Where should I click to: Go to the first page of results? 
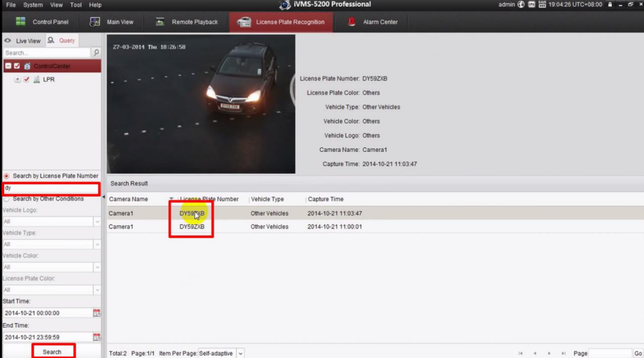521,353
